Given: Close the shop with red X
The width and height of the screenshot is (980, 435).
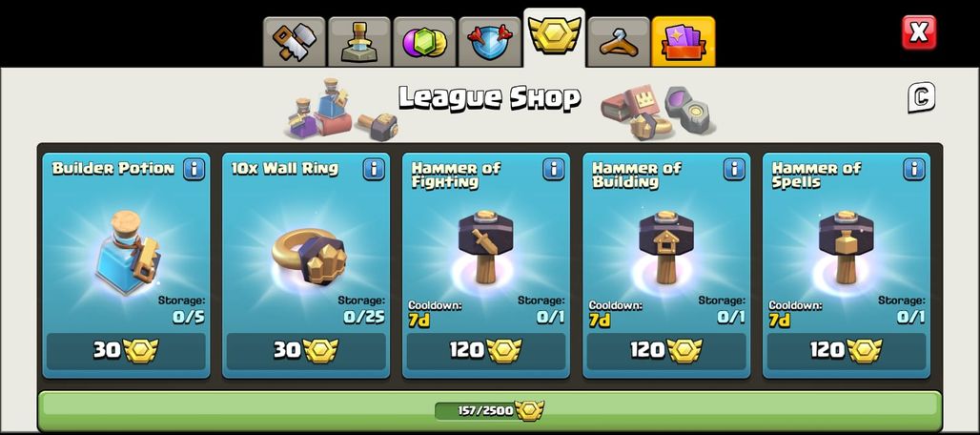Looking at the screenshot, I should pos(919,32).
